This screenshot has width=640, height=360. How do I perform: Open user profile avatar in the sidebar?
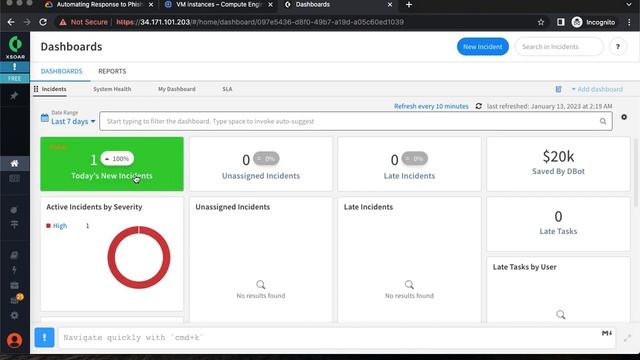(14, 340)
